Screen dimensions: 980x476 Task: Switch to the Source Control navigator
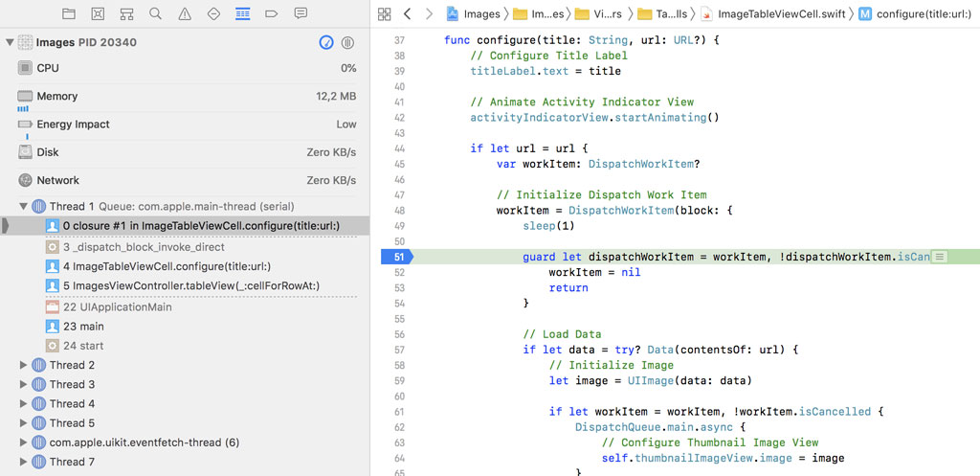tap(98, 14)
